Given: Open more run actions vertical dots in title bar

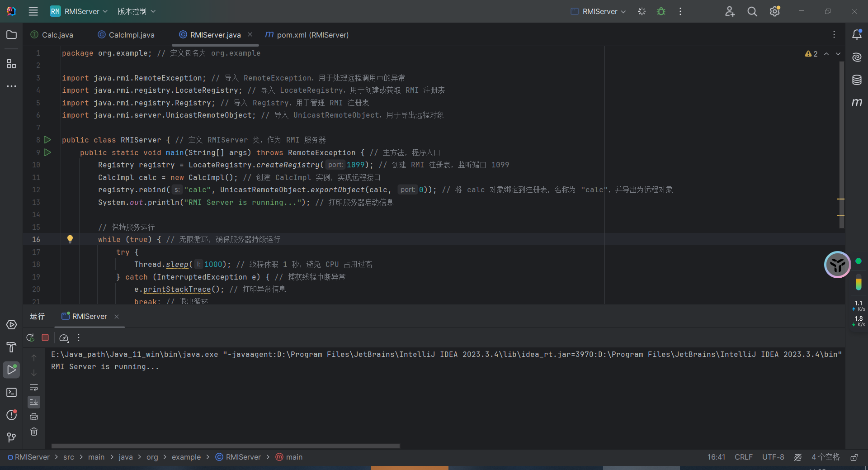Looking at the screenshot, I should [680, 11].
